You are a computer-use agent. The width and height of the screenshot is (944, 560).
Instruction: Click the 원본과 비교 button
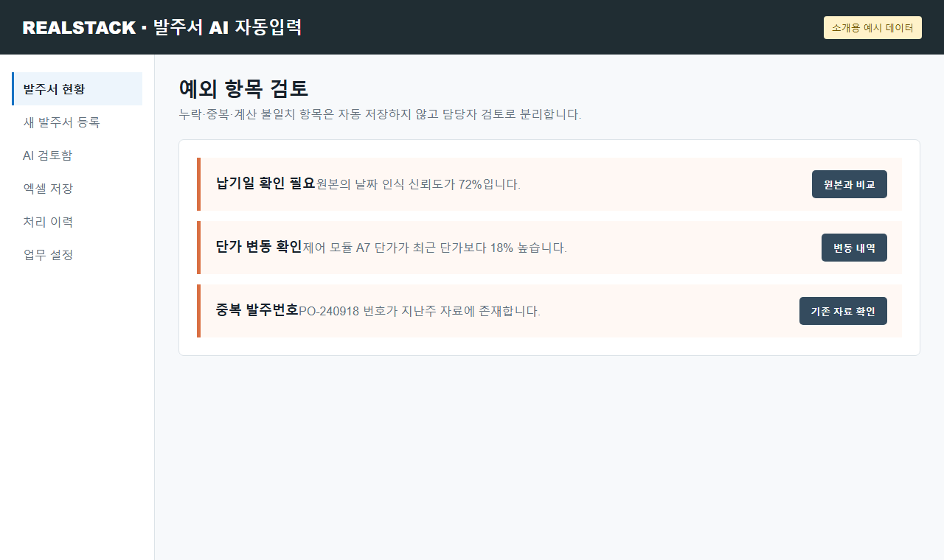coord(849,184)
